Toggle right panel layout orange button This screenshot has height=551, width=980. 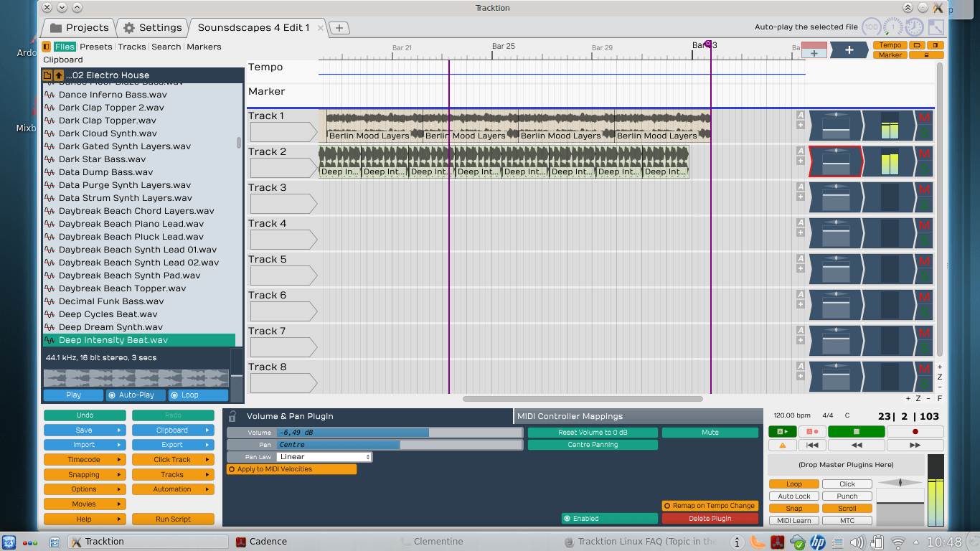click(936, 45)
